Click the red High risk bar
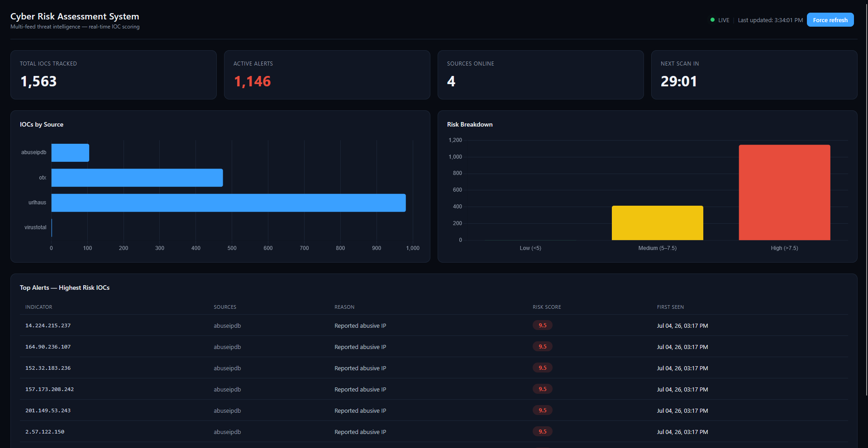The height and width of the screenshot is (448, 868). tap(784, 193)
